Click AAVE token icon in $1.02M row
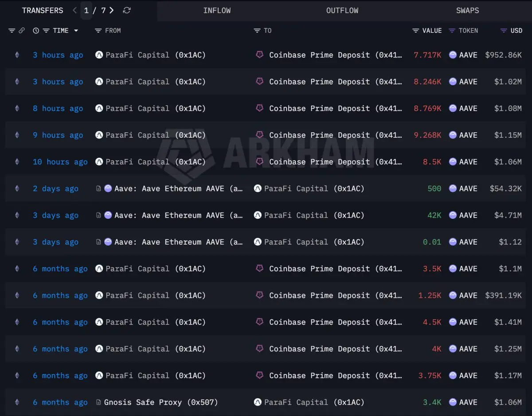532x416 pixels. (x=453, y=82)
